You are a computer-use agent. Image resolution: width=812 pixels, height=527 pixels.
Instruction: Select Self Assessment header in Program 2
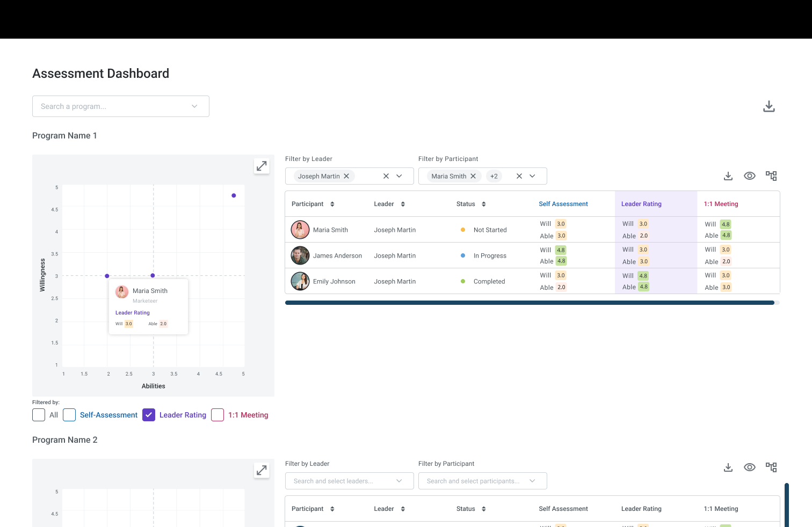563,509
